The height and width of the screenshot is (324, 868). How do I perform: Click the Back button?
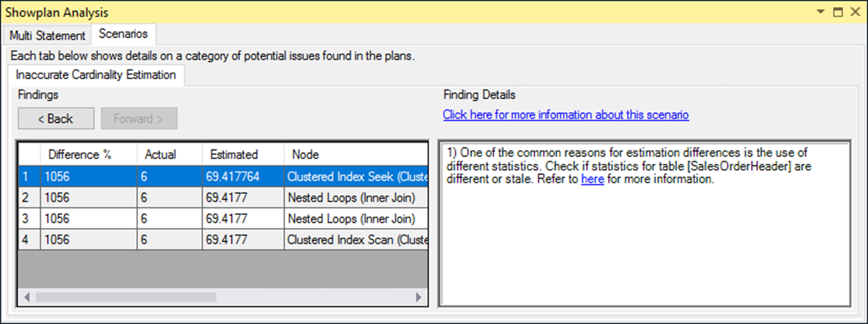56,118
